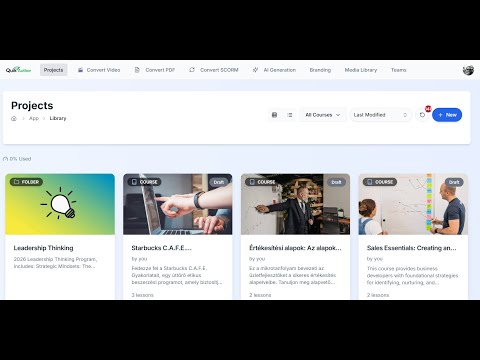Open the All Courses filter dropdown

tap(323, 115)
